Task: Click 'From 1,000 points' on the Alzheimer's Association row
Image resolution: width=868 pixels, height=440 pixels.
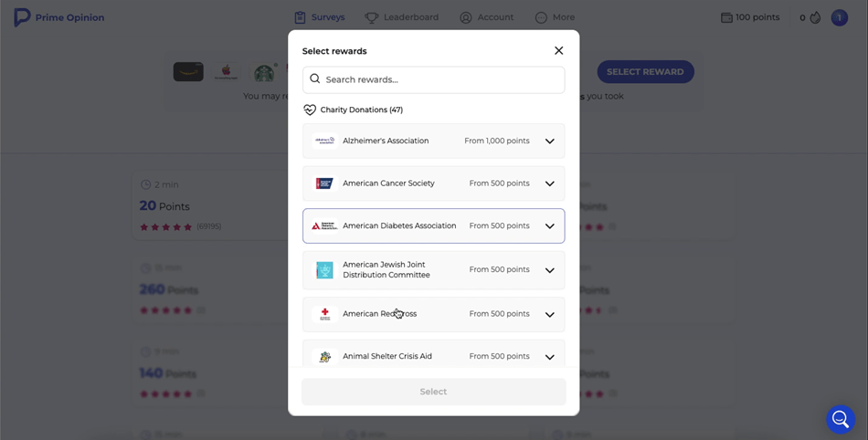Action: (x=496, y=141)
